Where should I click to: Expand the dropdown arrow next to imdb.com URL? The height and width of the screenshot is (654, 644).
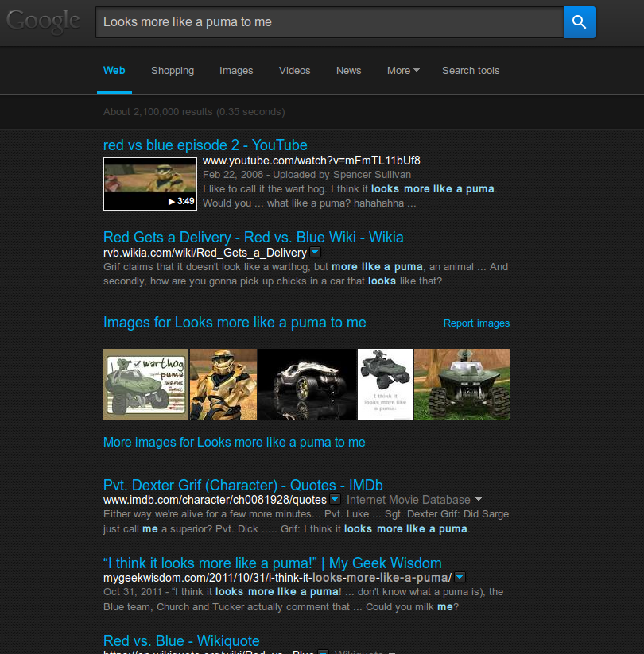(335, 500)
